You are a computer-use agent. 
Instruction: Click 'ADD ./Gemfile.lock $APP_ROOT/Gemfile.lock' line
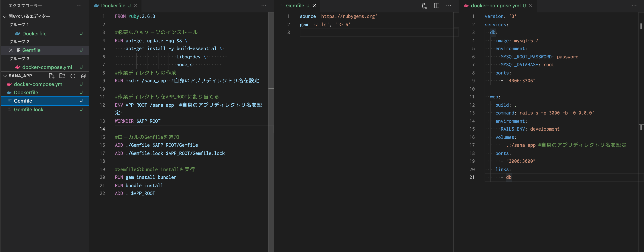point(170,153)
